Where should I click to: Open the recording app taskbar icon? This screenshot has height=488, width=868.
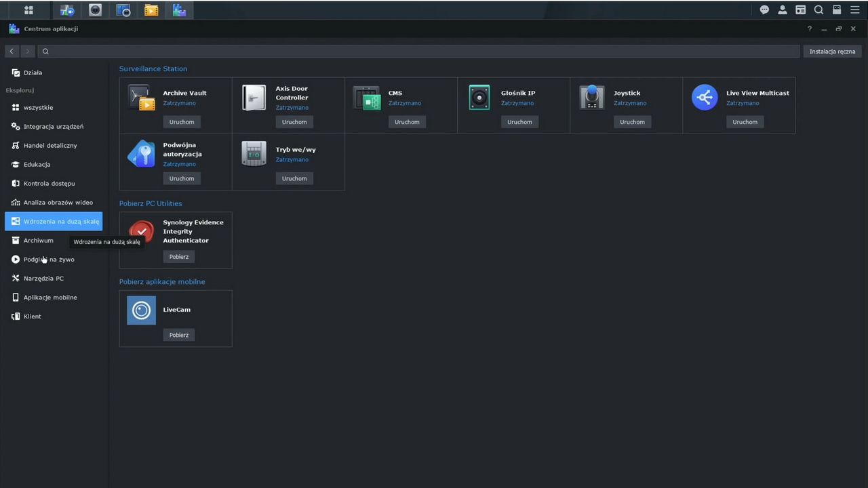(x=123, y=9)
